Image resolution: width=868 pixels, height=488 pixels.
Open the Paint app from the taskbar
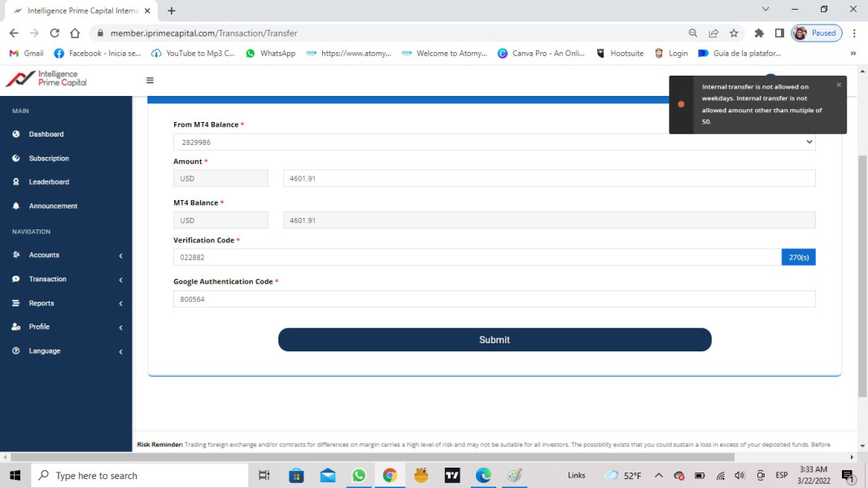tap(514, 475)
